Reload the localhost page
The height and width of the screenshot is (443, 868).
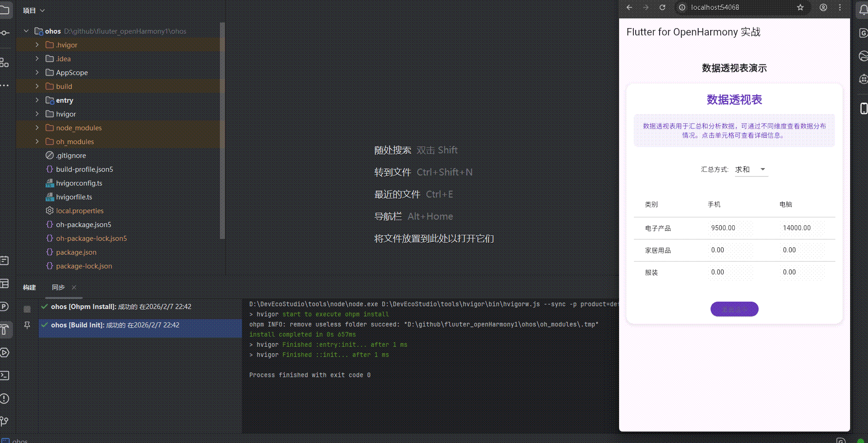click(x=662, y=7)
